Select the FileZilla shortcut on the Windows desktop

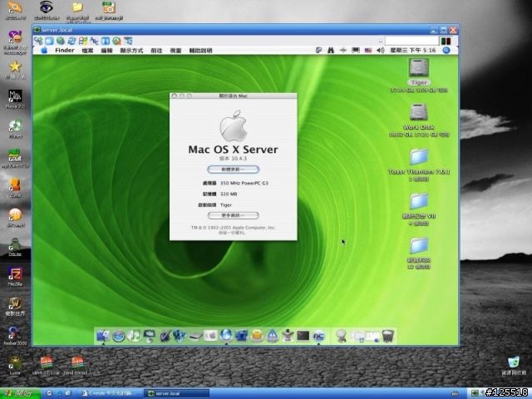pos(15,276)
